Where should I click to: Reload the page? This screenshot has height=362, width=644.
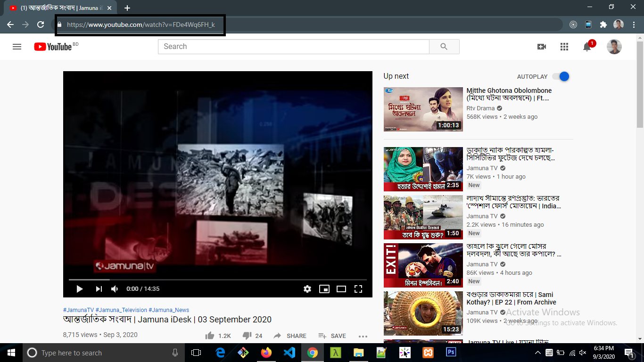41,25
